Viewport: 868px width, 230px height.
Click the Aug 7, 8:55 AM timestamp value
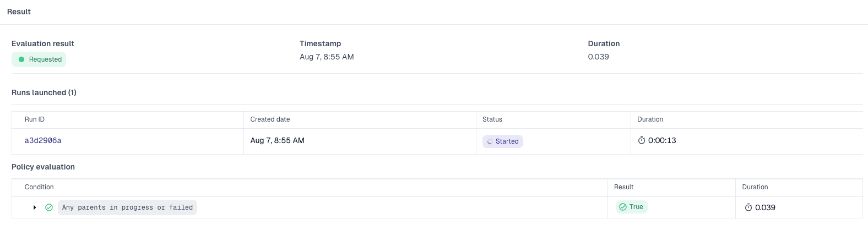tap(327, 57)
